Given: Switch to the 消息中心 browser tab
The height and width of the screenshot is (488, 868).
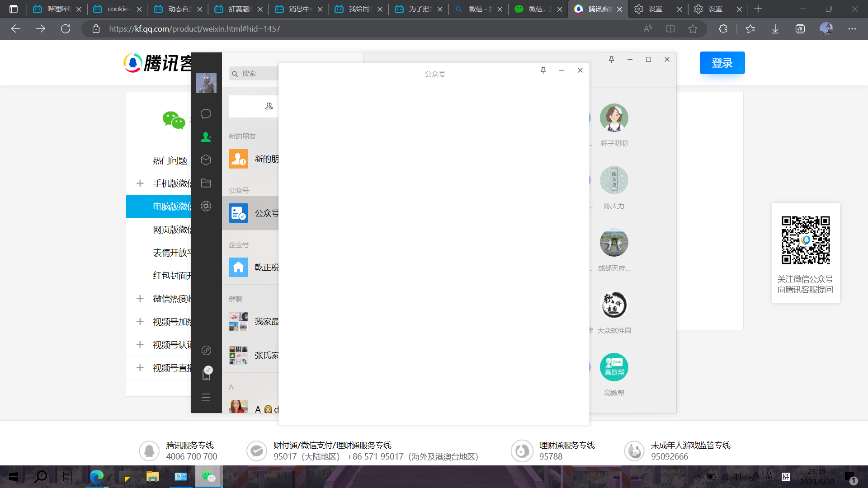Looking at the screenshot, I should tap(296, 9).
